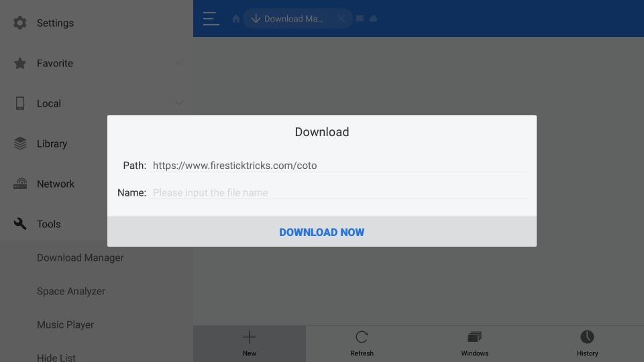Go to the home icon in top bar

[x=235, y=19]
